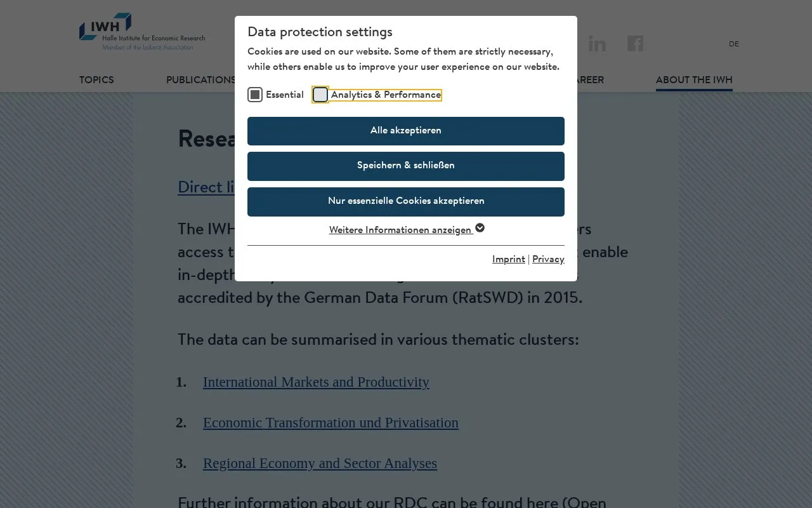Click the Data protection settings heading
This screenshot has height=508, width=812.
(320, 32)
